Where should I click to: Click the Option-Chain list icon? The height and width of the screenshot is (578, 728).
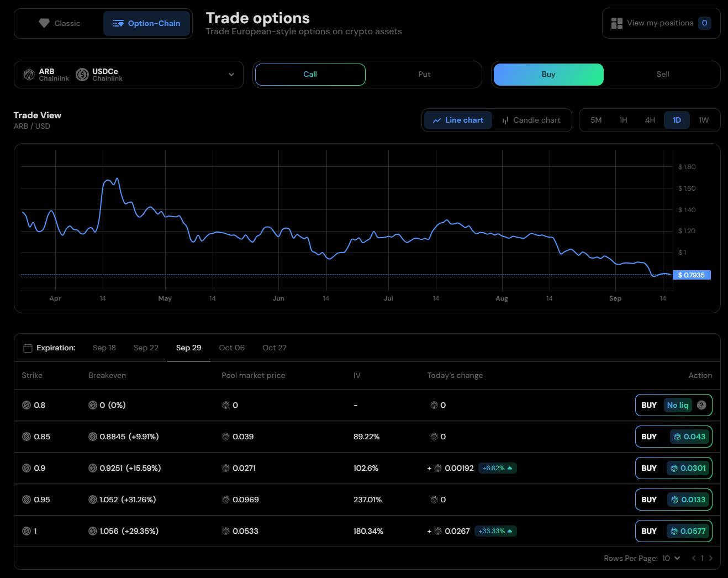point(118,23)
